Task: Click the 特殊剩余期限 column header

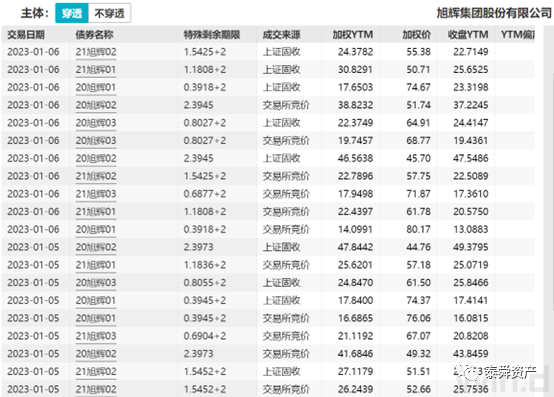Action: pos(212,35)
